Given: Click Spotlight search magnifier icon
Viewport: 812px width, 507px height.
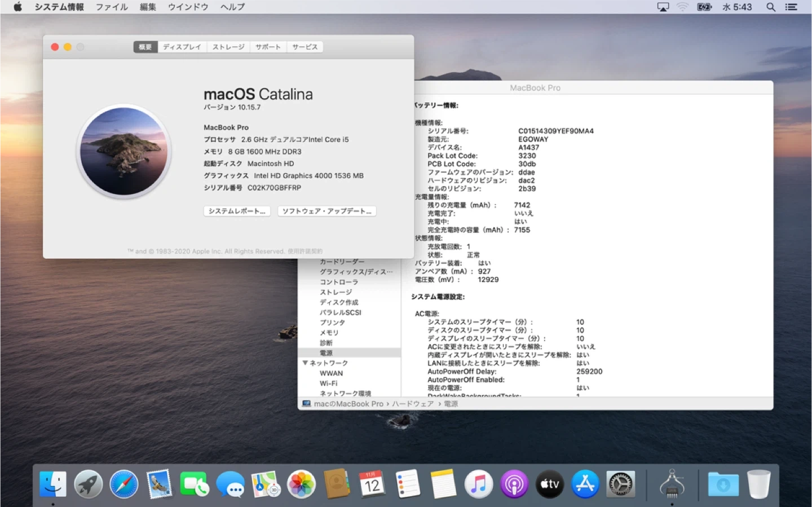Looking at the screenshot, I should [770, 7].
